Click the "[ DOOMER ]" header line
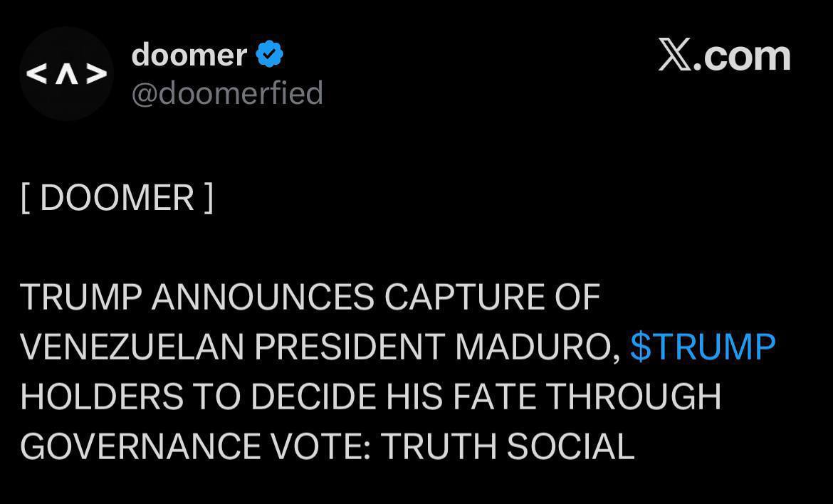The image size is (833, 504). (x=117, y=198)
